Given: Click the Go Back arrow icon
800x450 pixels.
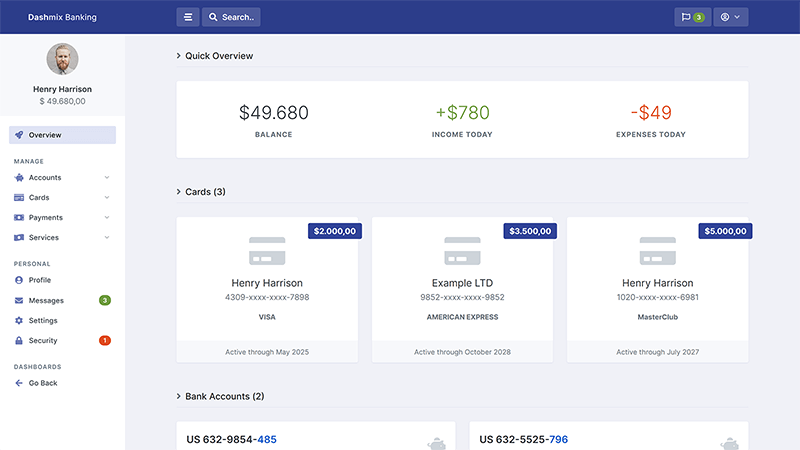Looking at the screenshot, I should coord(19,383).
